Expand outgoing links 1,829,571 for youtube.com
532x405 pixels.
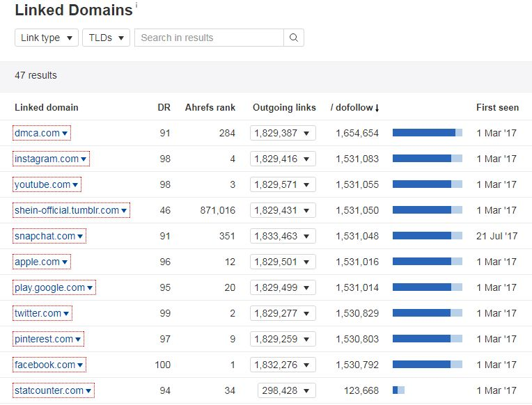click(283, 184)
